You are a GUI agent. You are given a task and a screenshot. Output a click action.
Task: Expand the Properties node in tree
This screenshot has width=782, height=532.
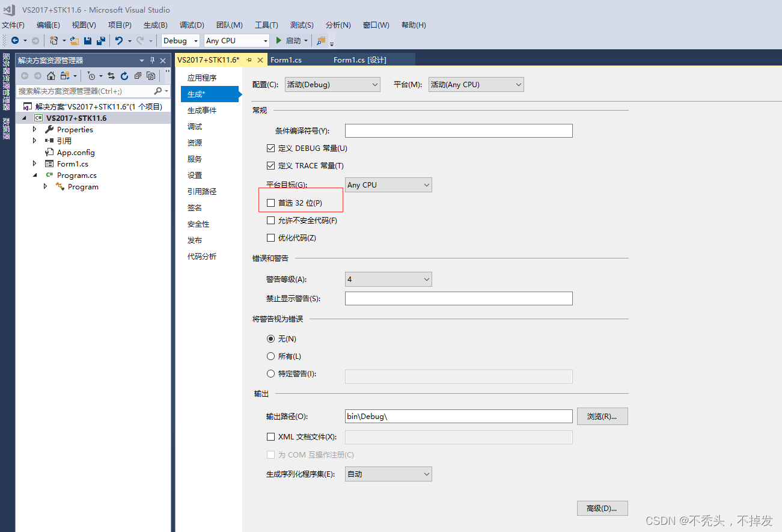[x=34, y=129]
